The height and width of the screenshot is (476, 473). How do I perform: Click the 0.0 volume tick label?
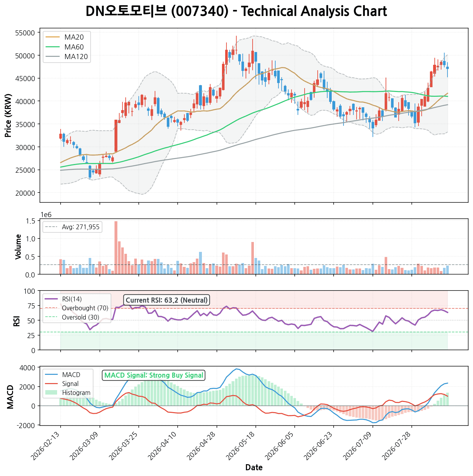click(x=30, y=275)
